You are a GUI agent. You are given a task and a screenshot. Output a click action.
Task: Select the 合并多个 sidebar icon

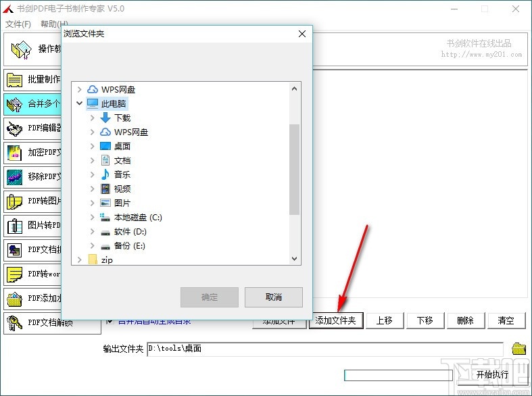[x=15, y=105]
